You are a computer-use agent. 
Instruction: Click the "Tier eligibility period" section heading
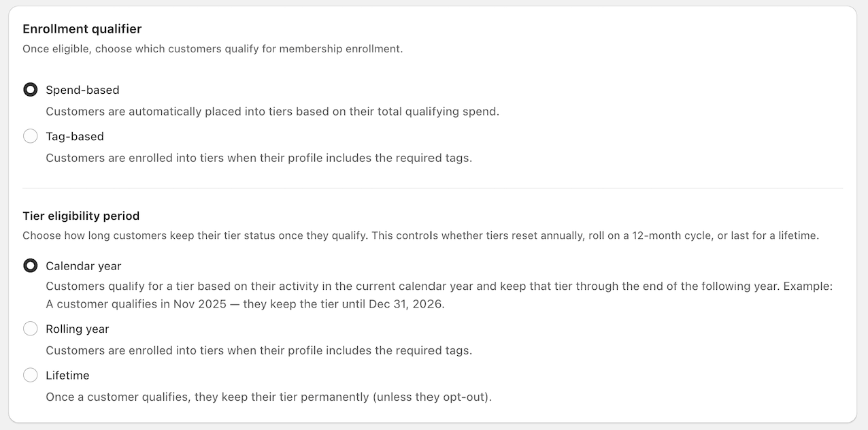pos(81,216)
